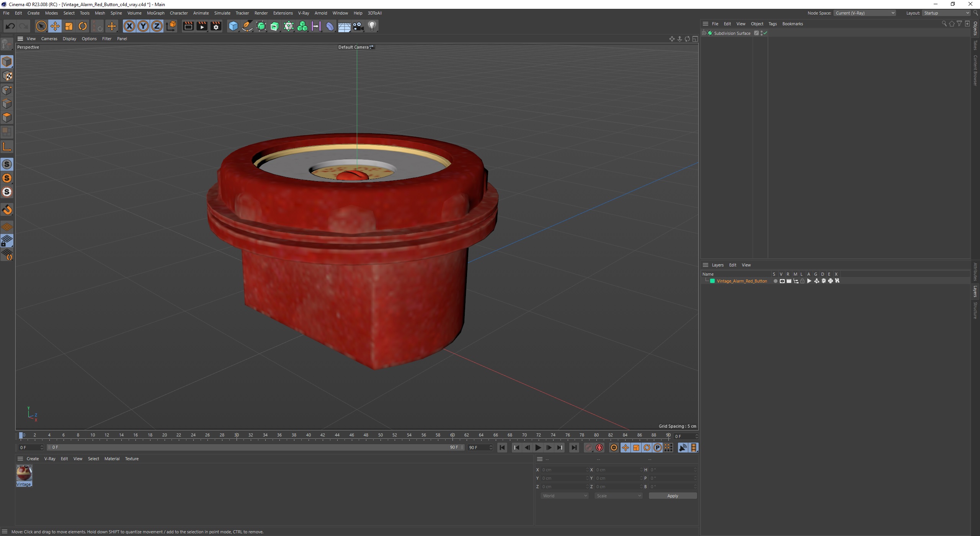980x536 pixels.
Task: Select the View tab in object panel
Action: tap(740, 24)
